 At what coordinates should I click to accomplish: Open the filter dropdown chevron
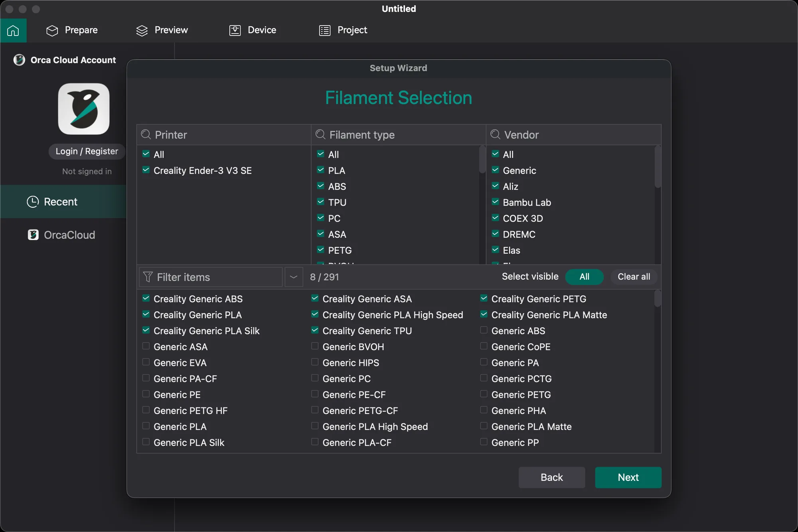point(294,277)
